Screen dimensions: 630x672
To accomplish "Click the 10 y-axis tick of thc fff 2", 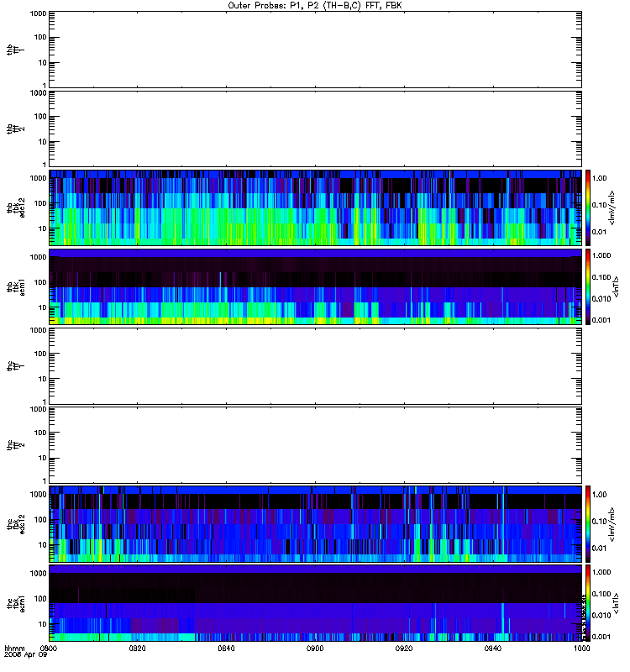I will point(43,458).
